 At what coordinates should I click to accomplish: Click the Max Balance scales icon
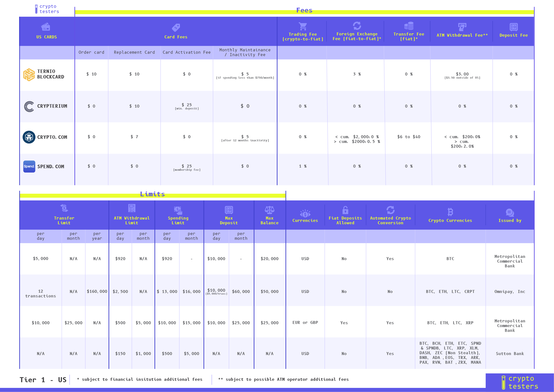tap(270, 210)
